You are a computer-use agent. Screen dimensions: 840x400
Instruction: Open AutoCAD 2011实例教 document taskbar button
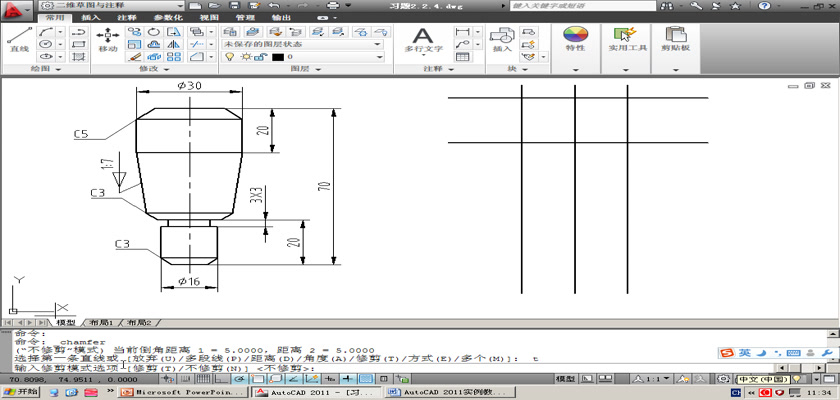click(449, 393)
